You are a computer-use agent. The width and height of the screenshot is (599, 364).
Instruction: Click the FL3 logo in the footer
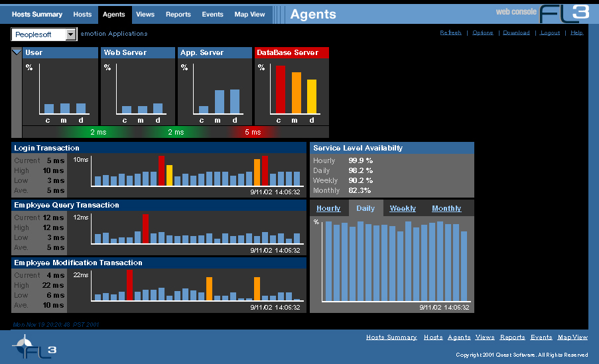pyautogui.click(x=34, y=347)
